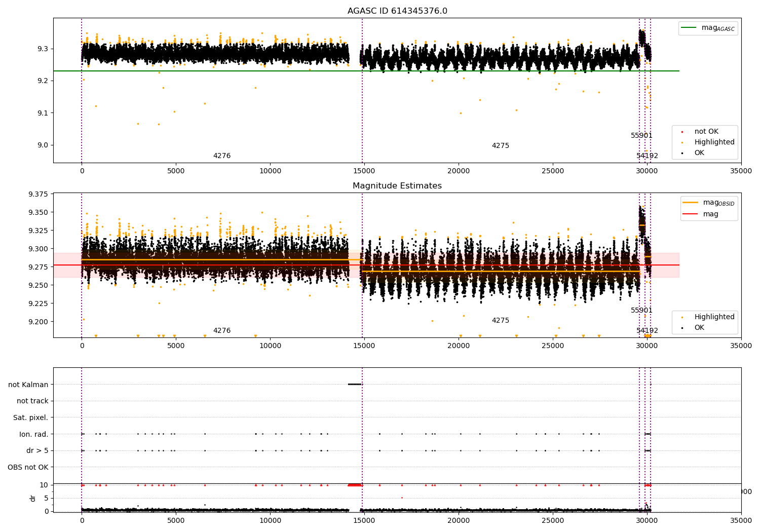Click OBSID label 55901 in top plot
This screenshot has width=760, height=532.
tap(641, 136)
